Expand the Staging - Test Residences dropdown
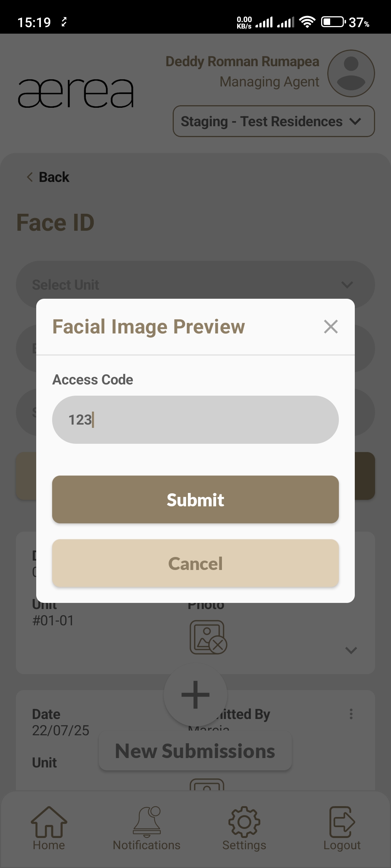This screenshot has height=868, width=391. coord(274,121)
